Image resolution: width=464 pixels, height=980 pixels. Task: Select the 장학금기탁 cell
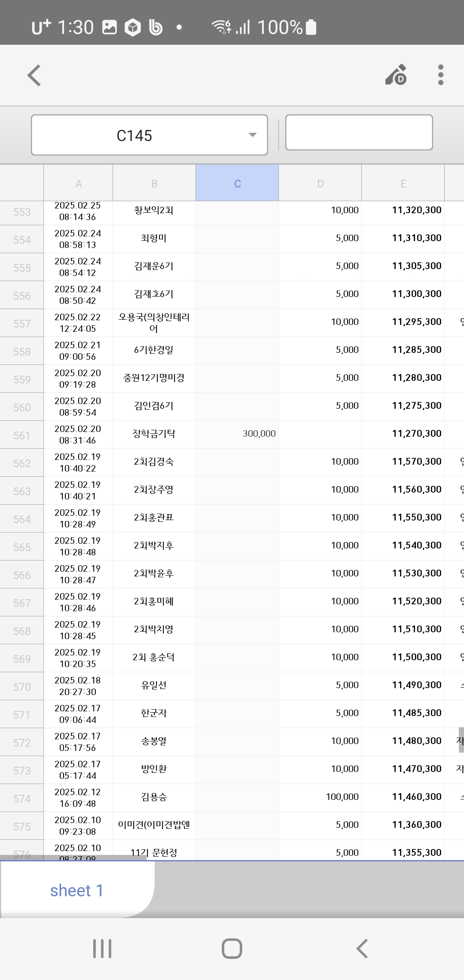(x=154, y=434)
